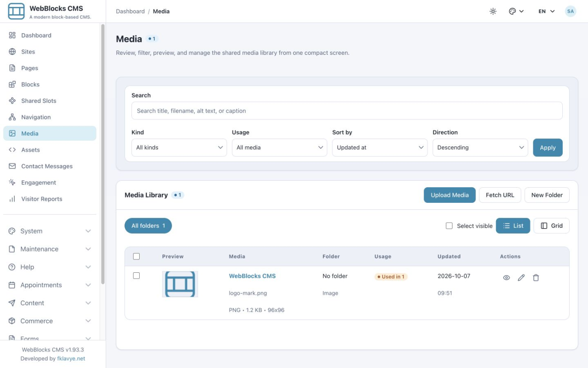Open Dashboard from the sidebar
The width and height of the screenshot is (588, 368).
click(x=50, y=35)
